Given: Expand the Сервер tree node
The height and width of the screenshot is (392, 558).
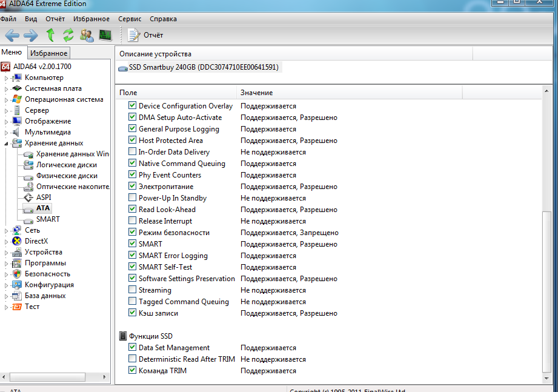Looking at the screenshot, I should [6, 111].
